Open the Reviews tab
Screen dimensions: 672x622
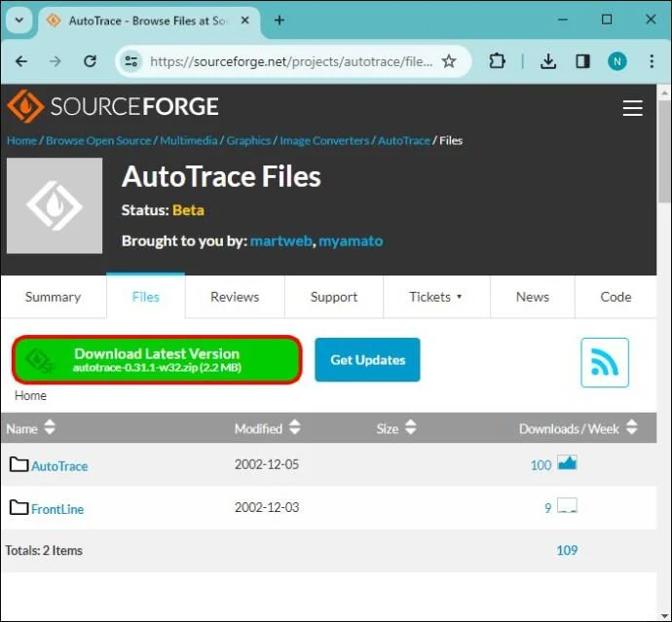(x=235, y=297)
